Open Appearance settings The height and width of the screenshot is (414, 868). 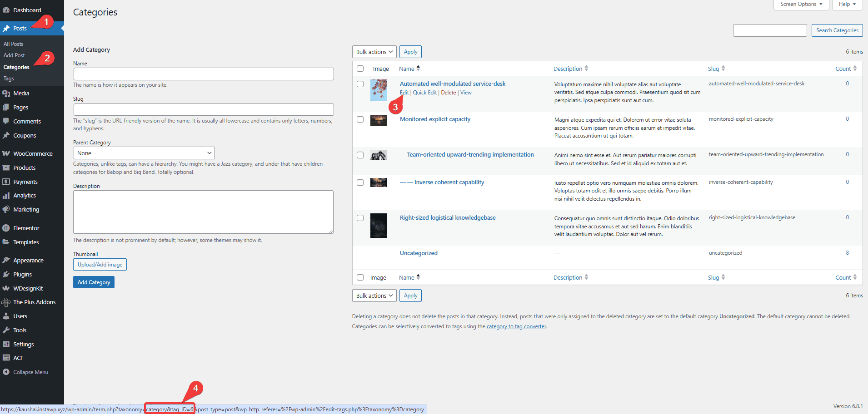28,260
